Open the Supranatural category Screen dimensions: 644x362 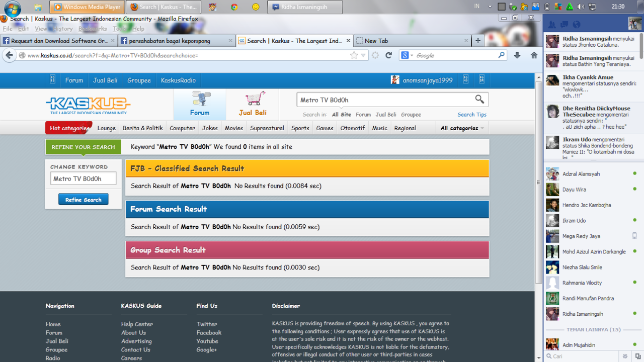267,128
